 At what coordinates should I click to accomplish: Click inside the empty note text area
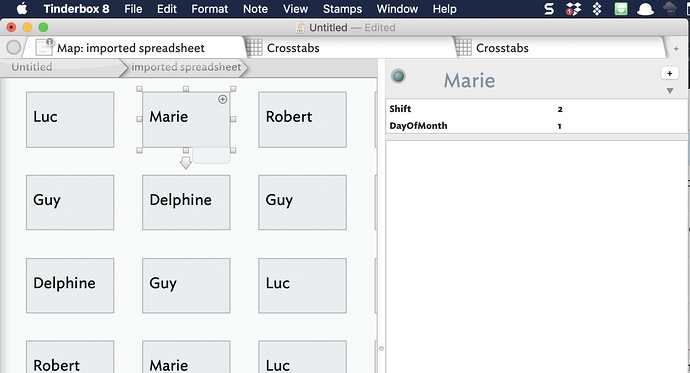(x=537, y=257)
